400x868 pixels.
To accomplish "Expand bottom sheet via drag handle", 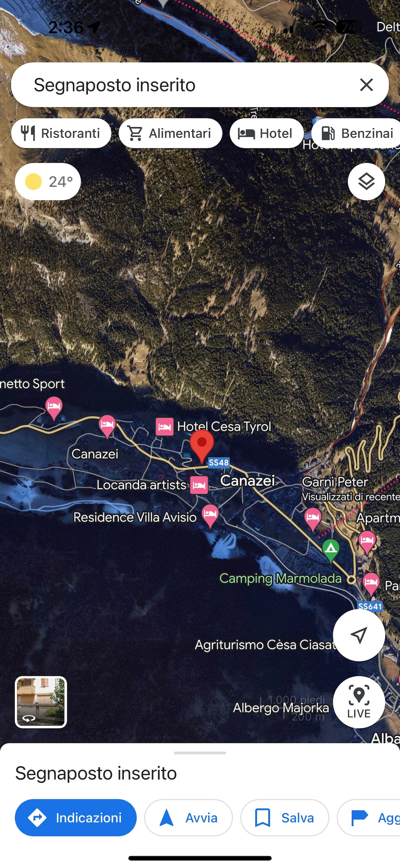I will (x=200, y=753).
